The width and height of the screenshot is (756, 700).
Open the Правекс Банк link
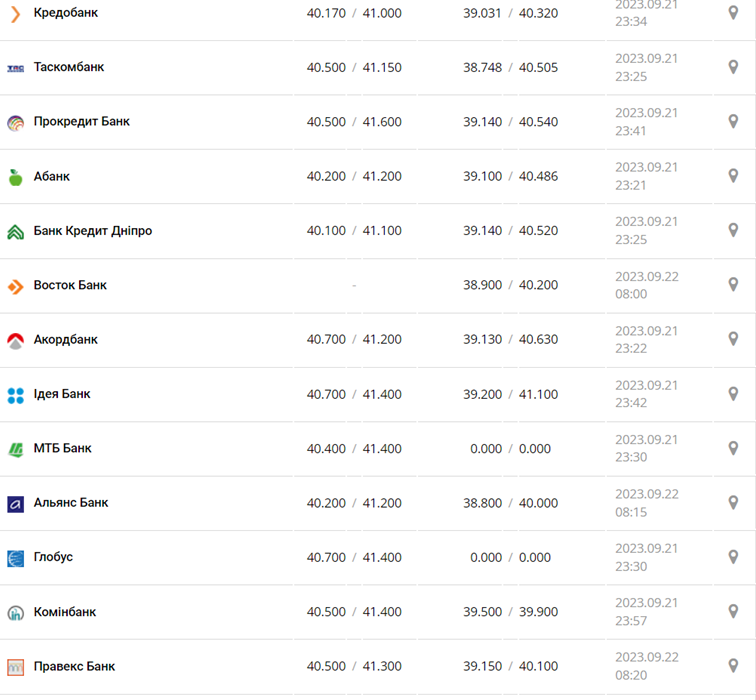(x=74, y=666)
